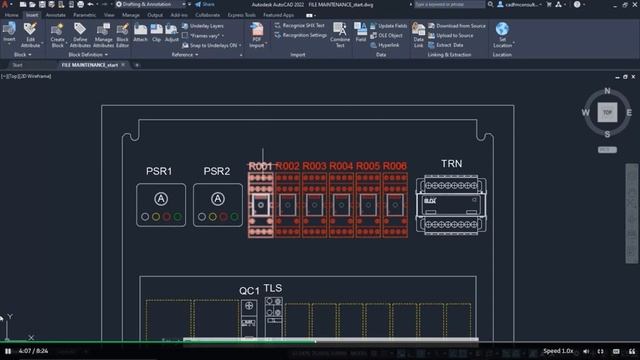Switch to the Start file tab
This screenshot has height=360, width=640.
coord(17,65)
